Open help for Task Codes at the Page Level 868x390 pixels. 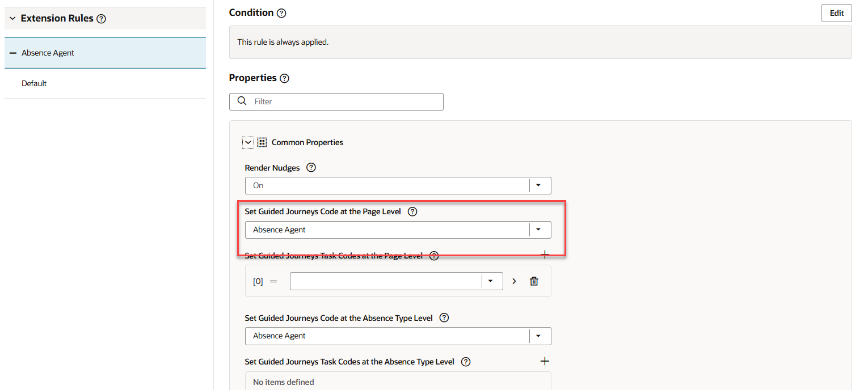[434, 256]
